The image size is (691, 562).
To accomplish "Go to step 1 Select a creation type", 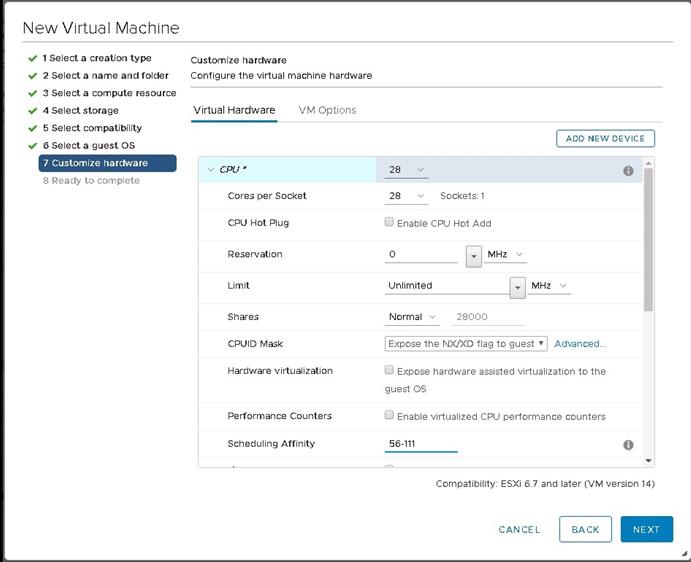I will click(97, 58).
